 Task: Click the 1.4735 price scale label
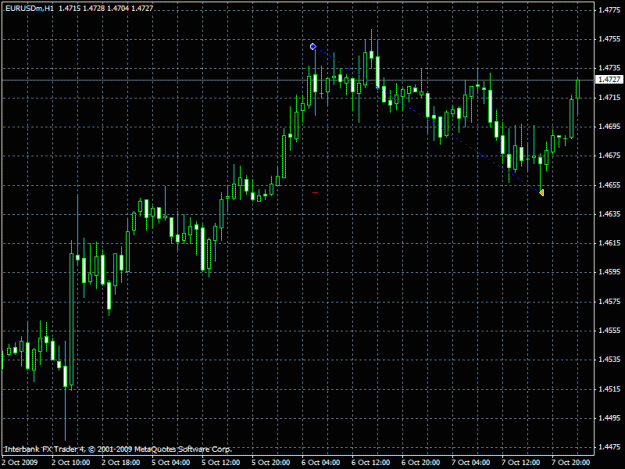coord(609,68)
